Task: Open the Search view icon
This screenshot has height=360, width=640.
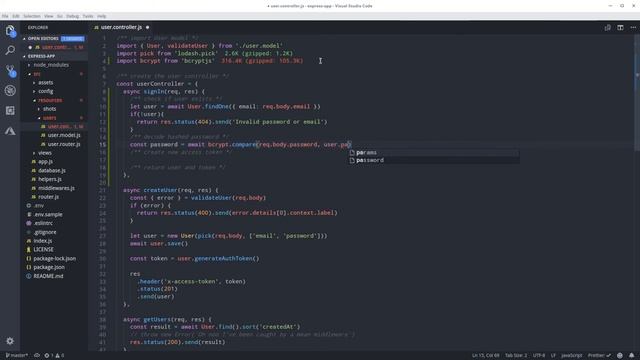Action: click(x=10, y=50)
